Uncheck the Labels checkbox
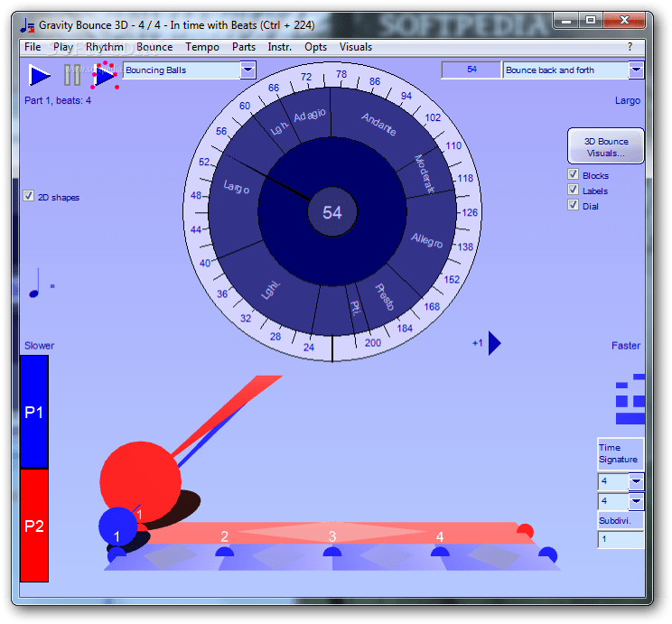This screenshot has height=624, width=672. coord(573,190)
